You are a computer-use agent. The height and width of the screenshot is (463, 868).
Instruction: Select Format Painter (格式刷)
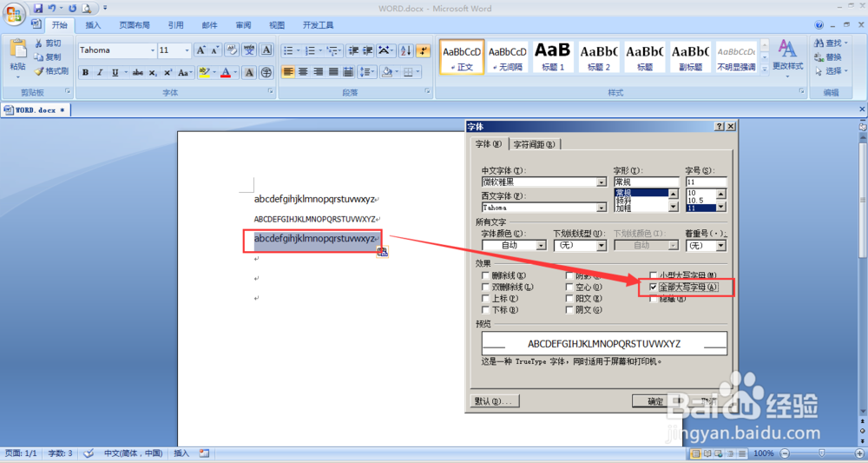pos(51,71)
